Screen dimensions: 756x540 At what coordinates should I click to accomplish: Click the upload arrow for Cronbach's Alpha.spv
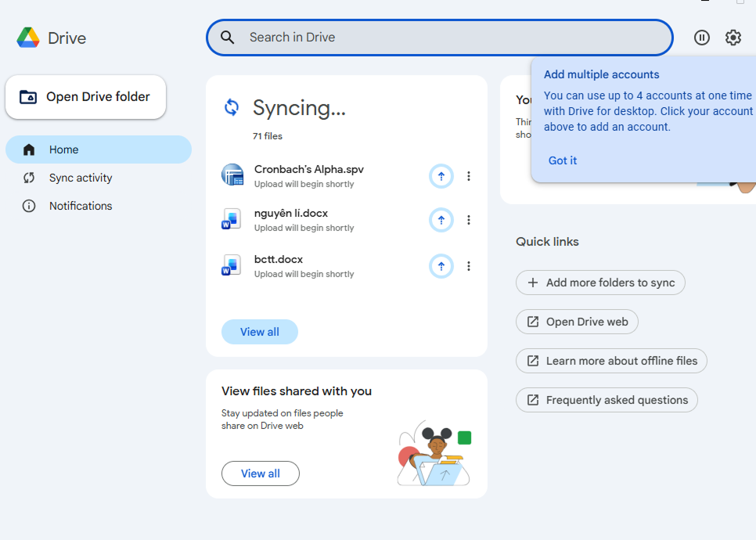point(441,177)
